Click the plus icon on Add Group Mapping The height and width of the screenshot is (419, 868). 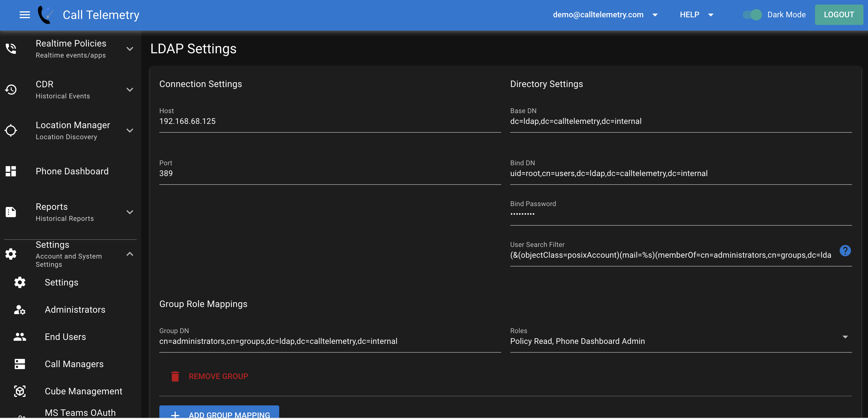coord(175,415)
